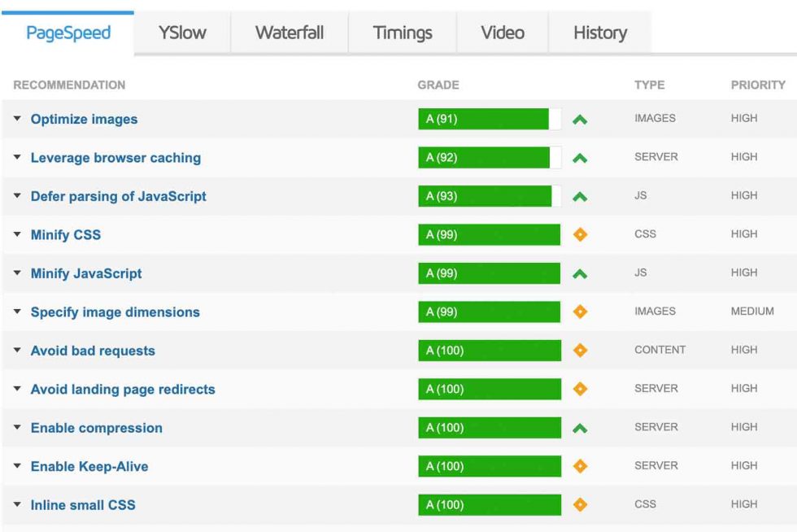Click the green up-arrow for Enable compression

click(579, 430)
